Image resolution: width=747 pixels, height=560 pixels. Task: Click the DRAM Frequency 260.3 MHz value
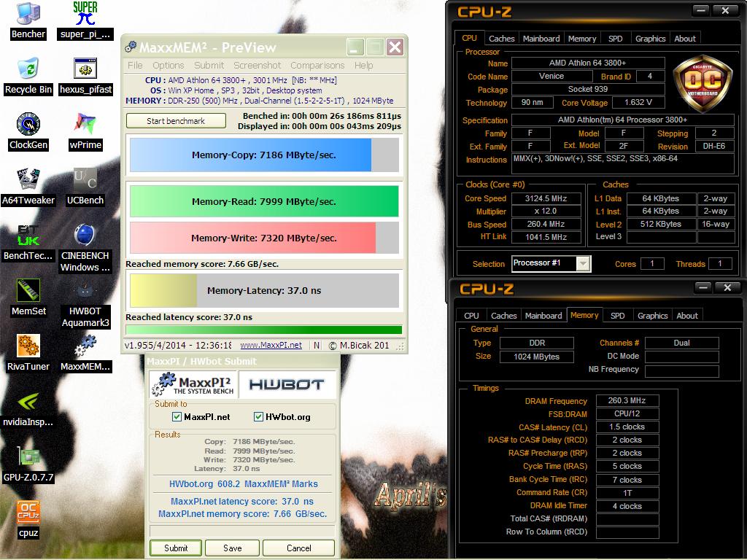pyautogui.click(x=627, y=400)
